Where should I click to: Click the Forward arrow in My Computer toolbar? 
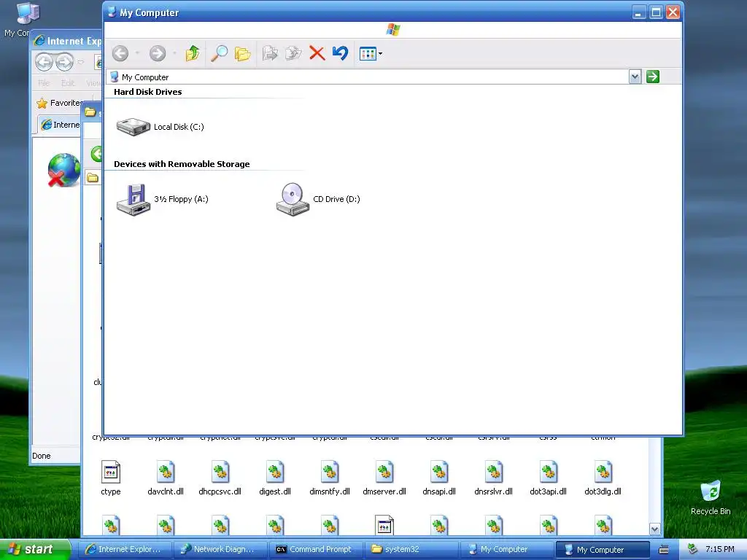pyautogui.click(x=158, y=53)
